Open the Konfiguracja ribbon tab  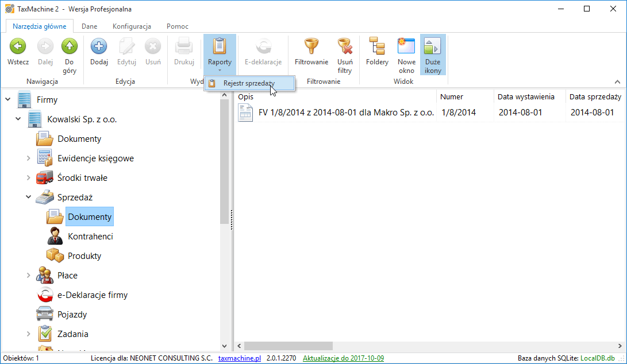pos(132,26)
